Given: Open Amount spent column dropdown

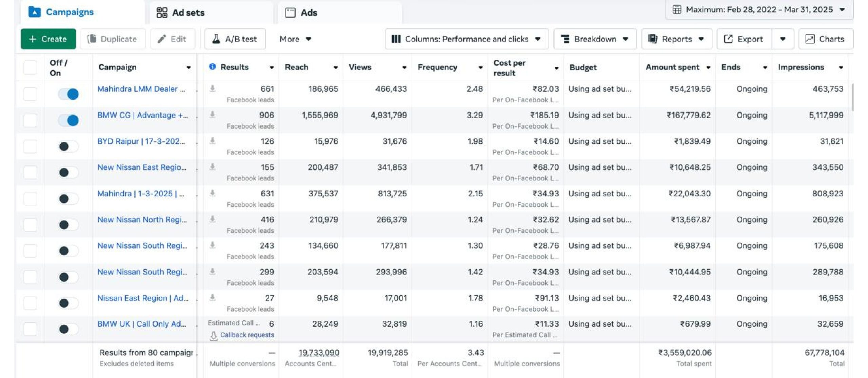Looking at the screenshot, I should (708, 67).
